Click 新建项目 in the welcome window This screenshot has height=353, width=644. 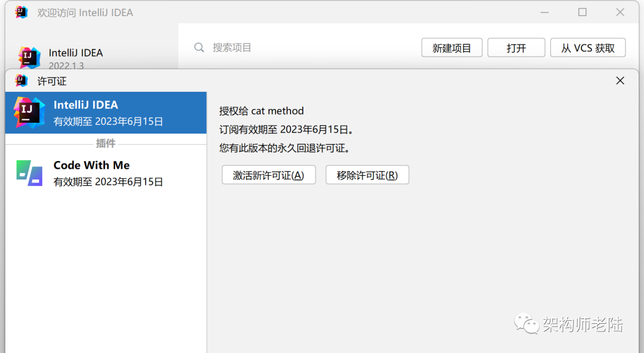coord(452,48)
